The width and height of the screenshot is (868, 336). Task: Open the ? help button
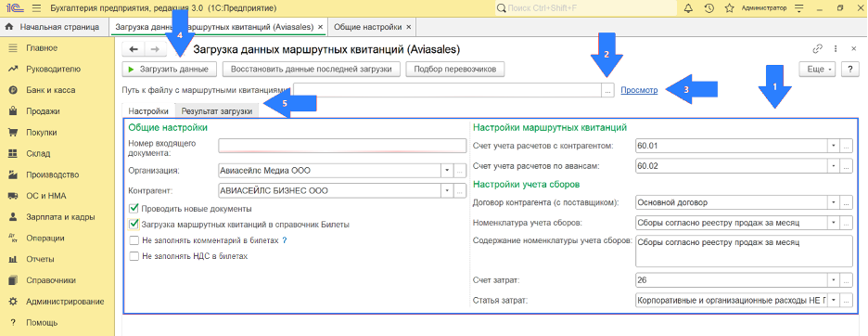point(849,70)
